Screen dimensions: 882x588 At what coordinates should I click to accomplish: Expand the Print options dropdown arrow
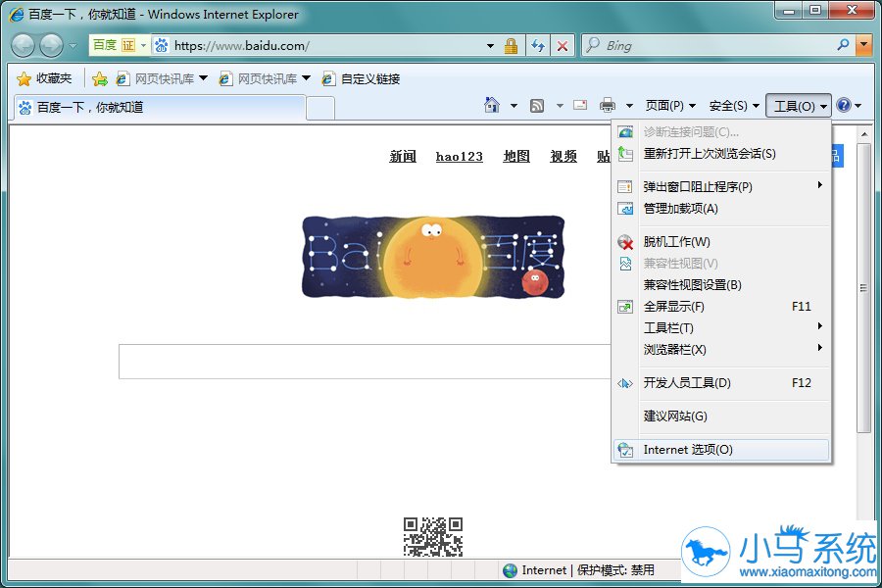[x=629, y=105]
